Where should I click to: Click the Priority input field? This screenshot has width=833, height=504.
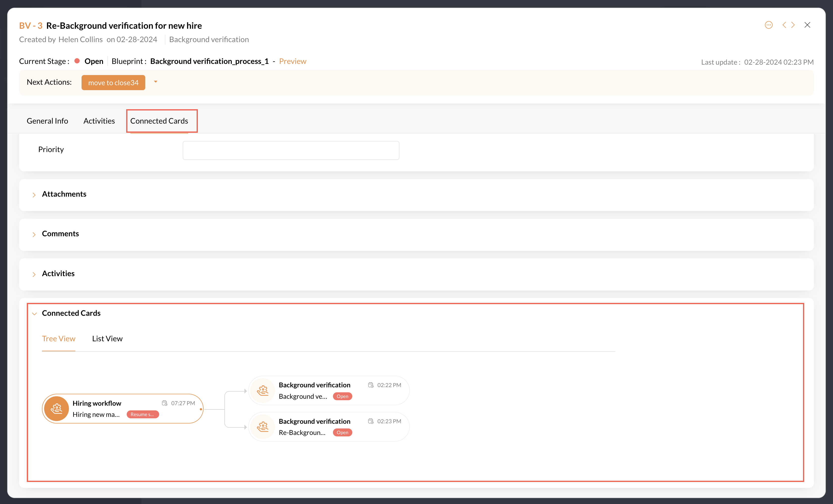(x=291, y=150)
